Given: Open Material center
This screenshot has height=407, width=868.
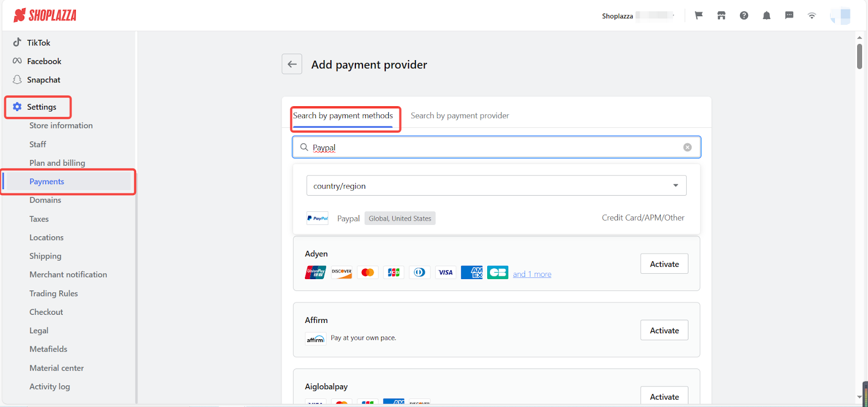Looking at the screenshot, I should pyautogui.click(x=56, y=368).
